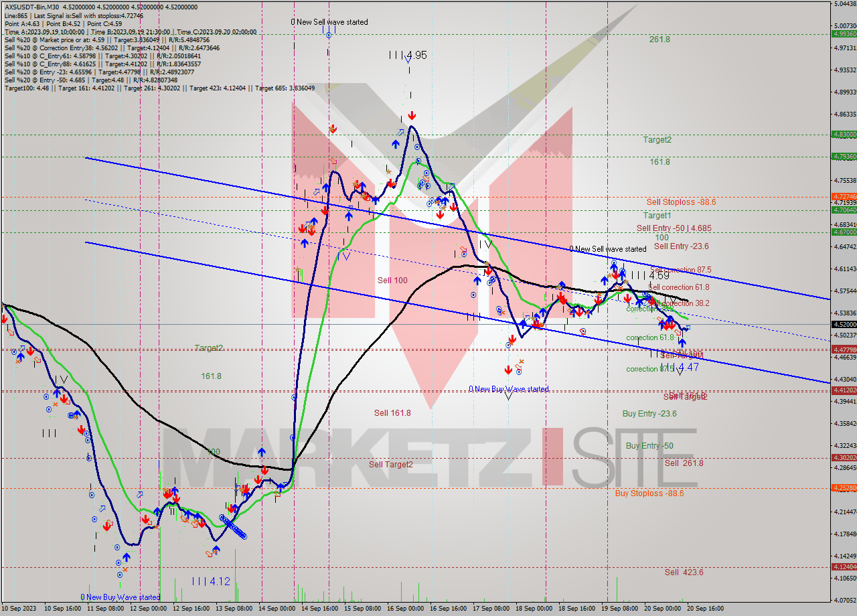This screenshot has width=857, height=616.
Task: Click the green 4.79360 price tag
Action: (x=844, y=156)
